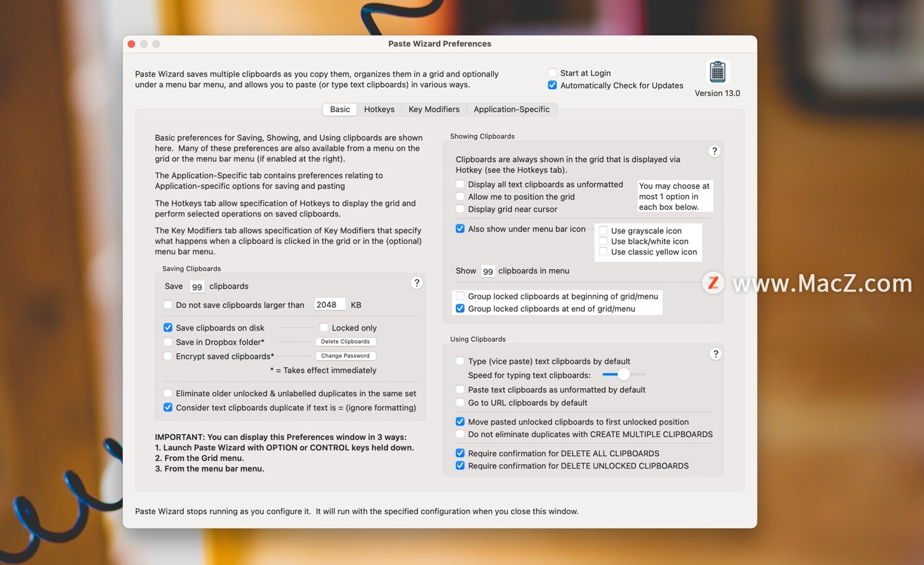
Task: Enable Start at Login
Action: (552, 73)
